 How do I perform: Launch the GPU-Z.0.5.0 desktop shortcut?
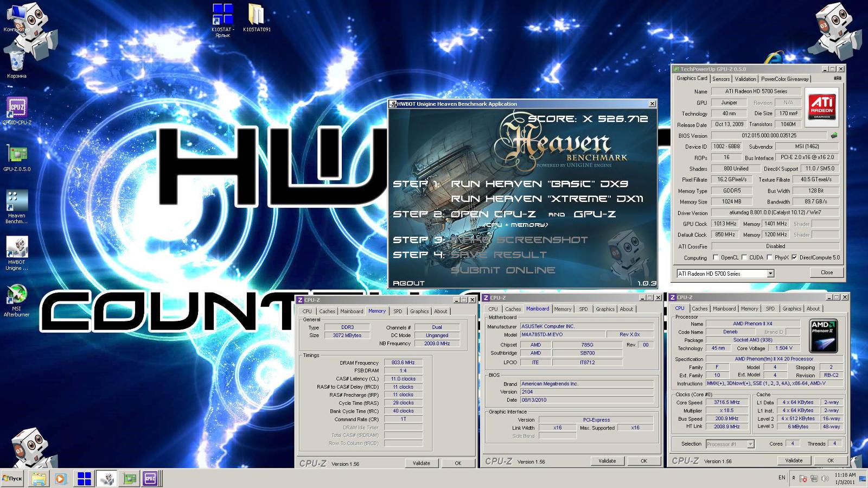point(17,157)
